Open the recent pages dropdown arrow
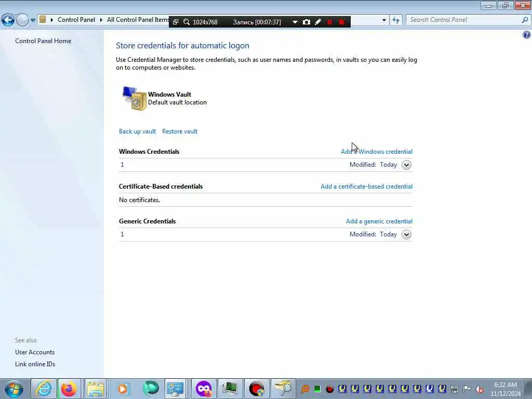 pos(33,20)
